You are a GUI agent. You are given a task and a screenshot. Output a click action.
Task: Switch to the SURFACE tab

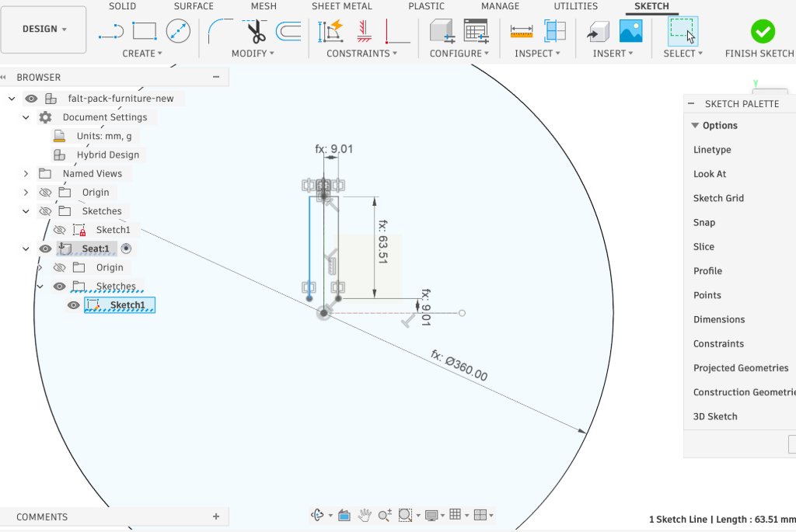[x=194, y=6]
